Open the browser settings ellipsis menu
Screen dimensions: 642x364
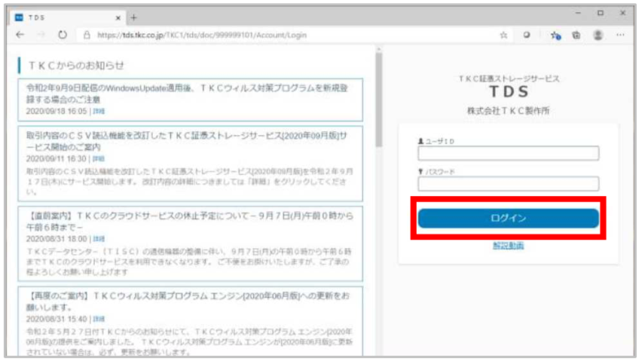point(620,35)
